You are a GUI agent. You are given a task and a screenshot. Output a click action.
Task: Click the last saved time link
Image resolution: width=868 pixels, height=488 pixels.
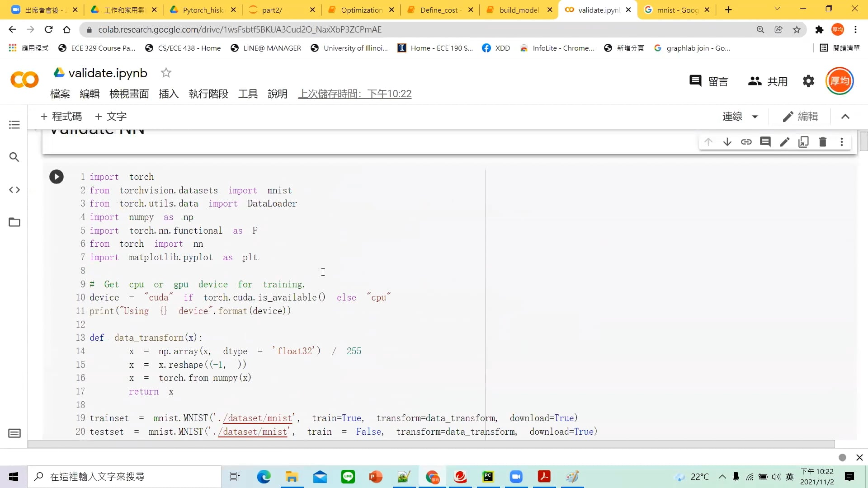pyautogui.click(x=354, y=94)
